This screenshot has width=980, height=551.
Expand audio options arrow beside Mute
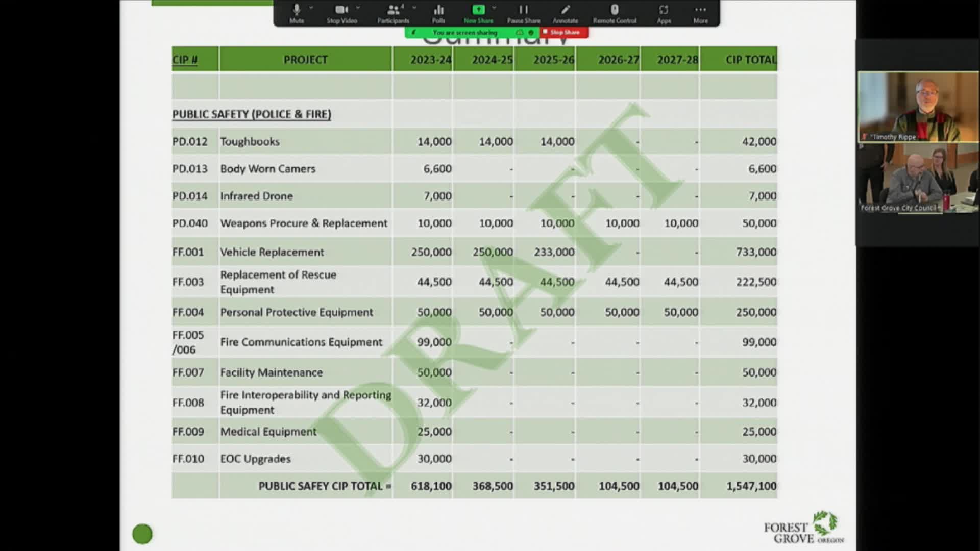pos(311,8)
